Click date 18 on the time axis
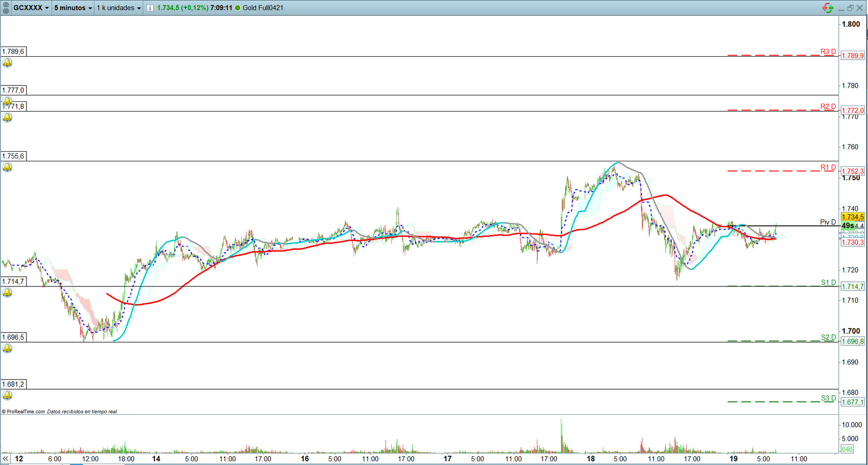The image size is (868, 465). coord(591,458)
